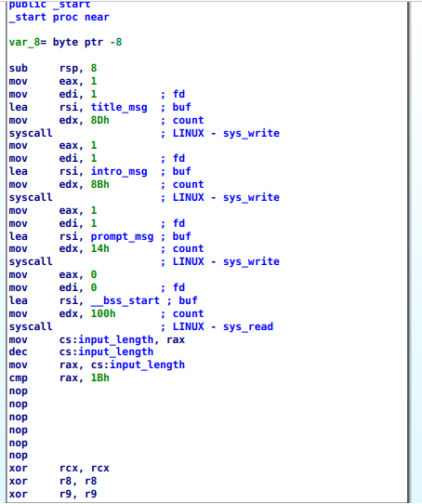Click the 'cmp' mnemonic

tap(19, 378)
